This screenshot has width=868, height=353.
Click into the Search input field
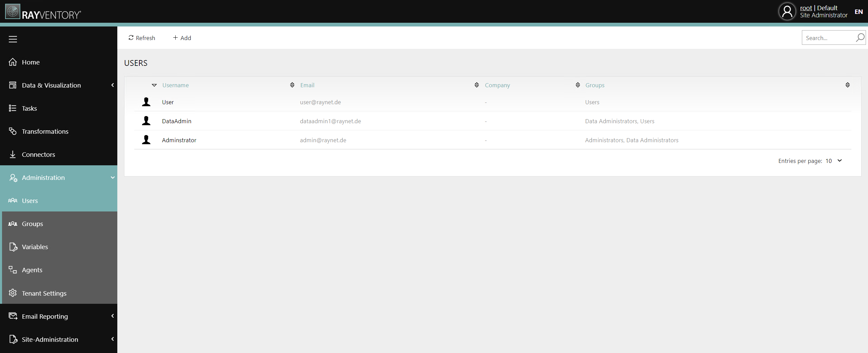click(827, 38)
